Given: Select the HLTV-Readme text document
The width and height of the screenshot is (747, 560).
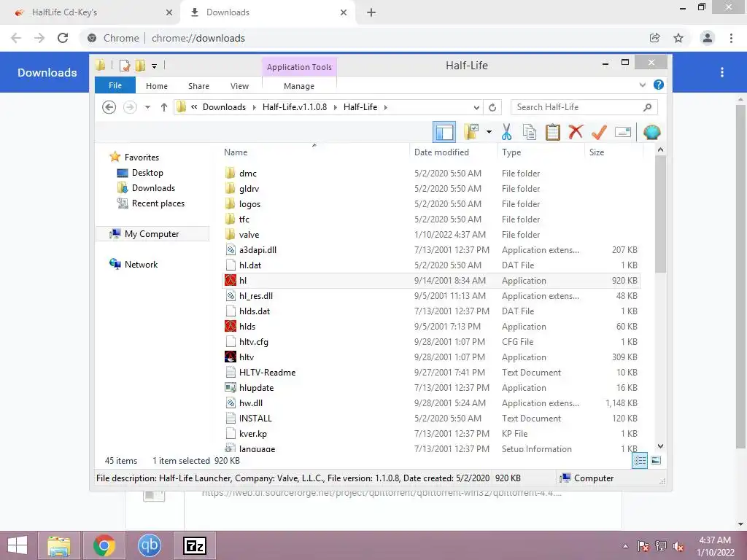Looking at the screenshot, I should [431, 373].
